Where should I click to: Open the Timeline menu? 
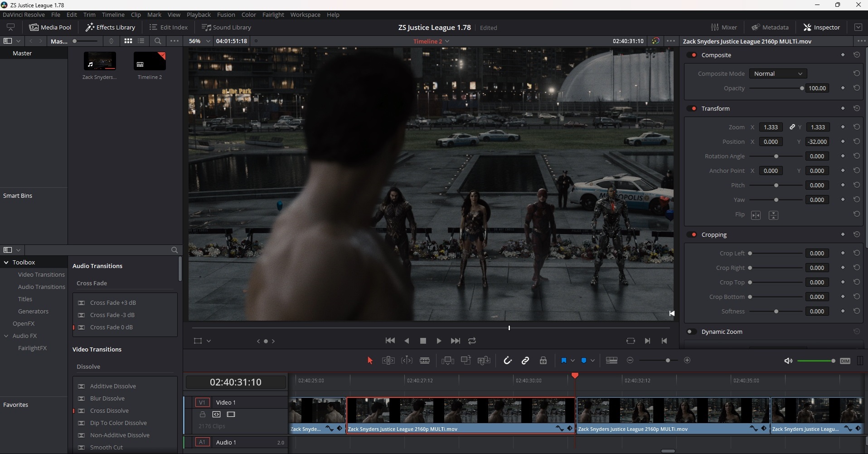click(x=113, y=15)
